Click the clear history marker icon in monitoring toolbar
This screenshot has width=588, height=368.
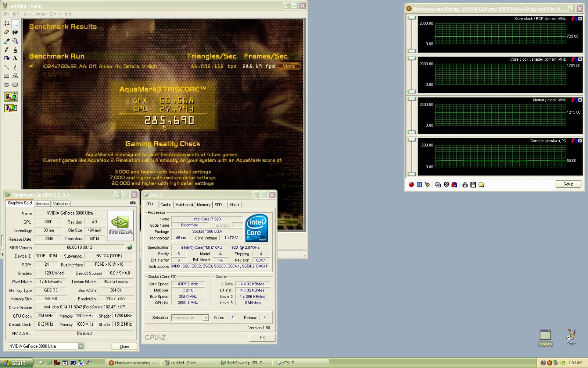click(x=427, y=184)
